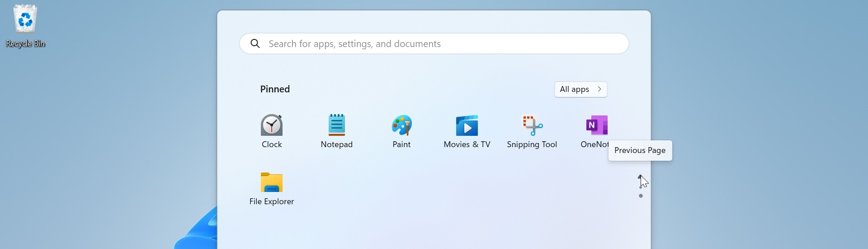Focus the apps, settings, and documents search field

(x=434, y=44)
